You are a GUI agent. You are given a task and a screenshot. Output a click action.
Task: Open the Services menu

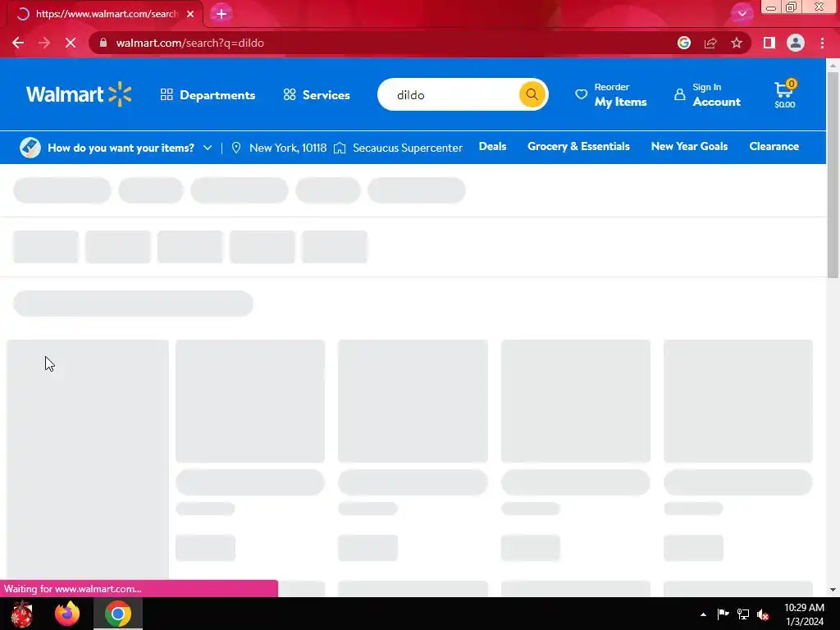[x=317, y=95]
